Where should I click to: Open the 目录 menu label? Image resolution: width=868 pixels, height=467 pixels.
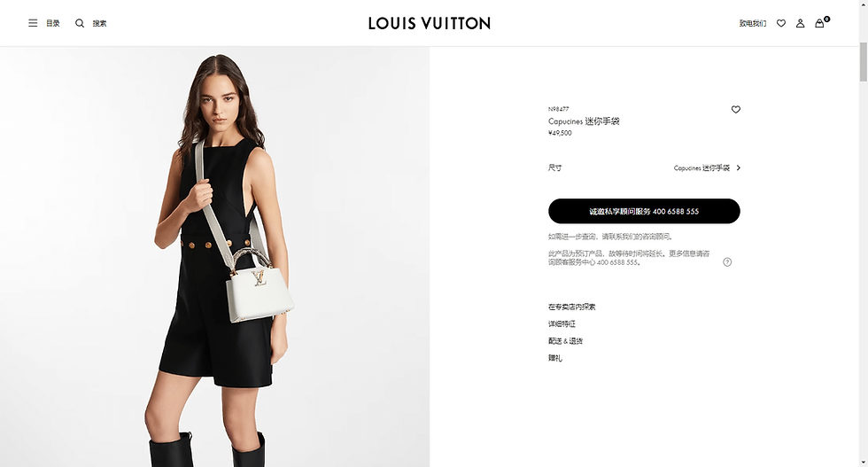(52, 23)
